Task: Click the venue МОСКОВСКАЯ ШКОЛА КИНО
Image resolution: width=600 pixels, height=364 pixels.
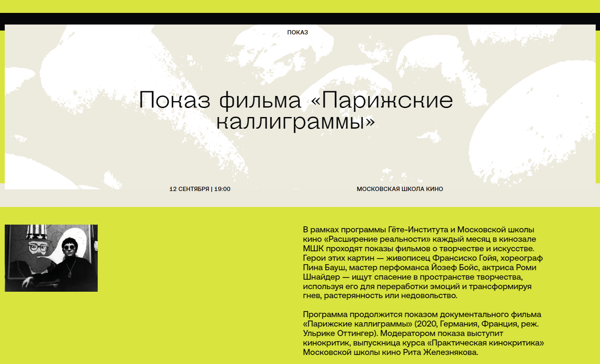Action: 400,189
